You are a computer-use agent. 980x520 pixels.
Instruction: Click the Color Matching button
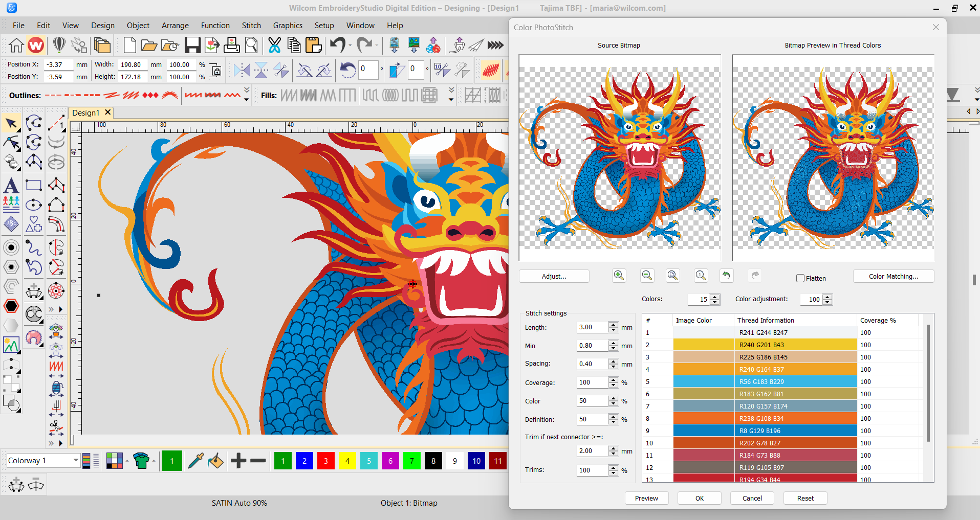(x=893, y=276)
